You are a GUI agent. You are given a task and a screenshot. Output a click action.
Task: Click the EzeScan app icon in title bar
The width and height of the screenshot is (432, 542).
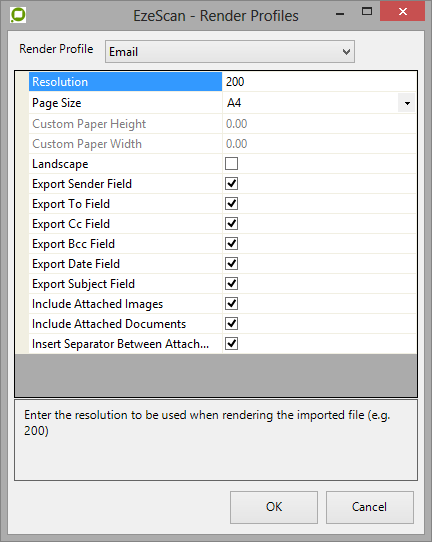click(18, 15)
